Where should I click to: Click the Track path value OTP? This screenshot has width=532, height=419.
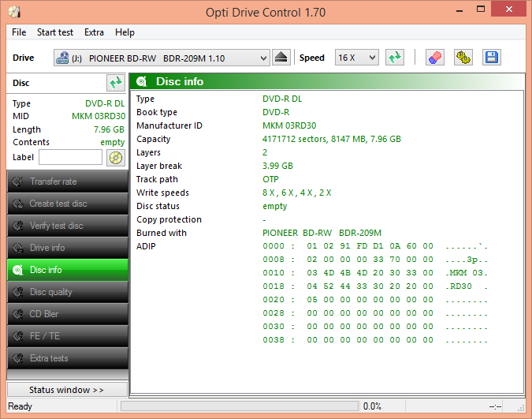[270, 179]
